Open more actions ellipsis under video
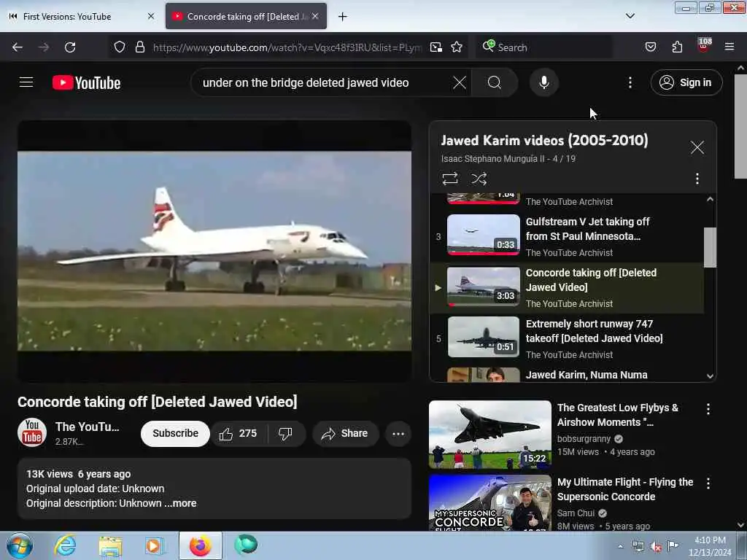The width and height of the screenshot is (747, 560). tap(398, 433)
